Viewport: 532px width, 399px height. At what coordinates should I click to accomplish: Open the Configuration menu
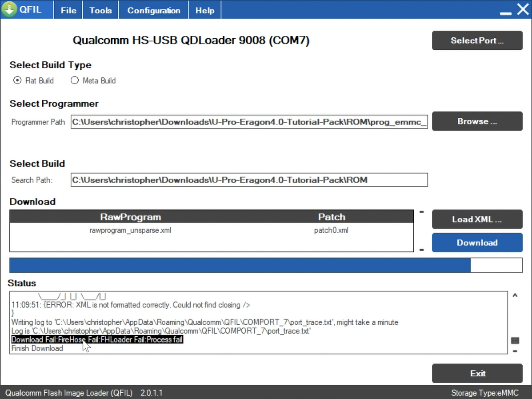(154, 10)
